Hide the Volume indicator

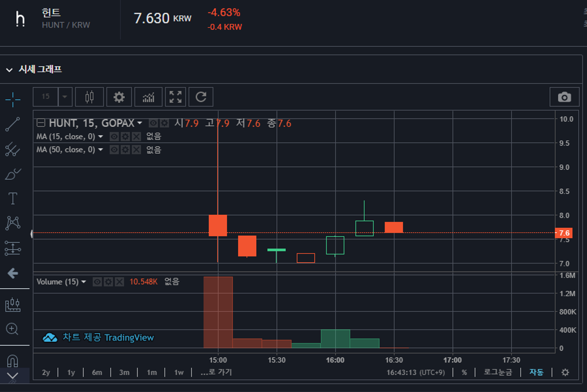pyautogui.click(x=97, y=282)
